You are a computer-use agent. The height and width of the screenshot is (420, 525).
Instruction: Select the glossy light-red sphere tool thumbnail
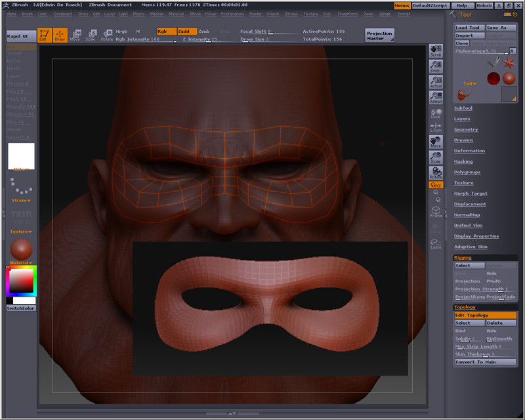[x=509, y=78]
